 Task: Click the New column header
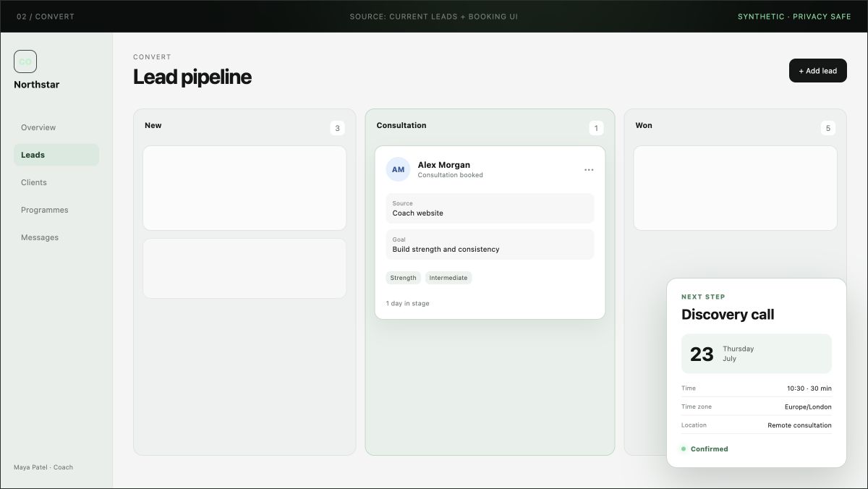tap(153, 125)
